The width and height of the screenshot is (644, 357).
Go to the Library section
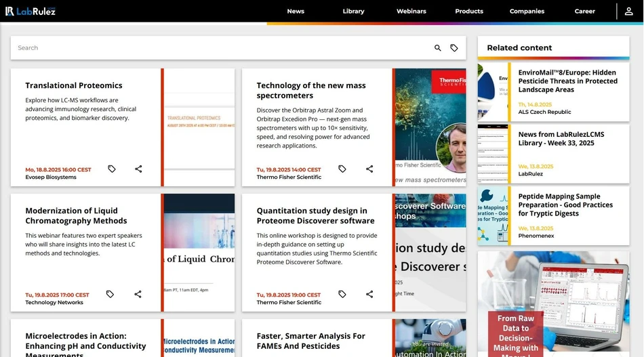(x=353, y=12)
